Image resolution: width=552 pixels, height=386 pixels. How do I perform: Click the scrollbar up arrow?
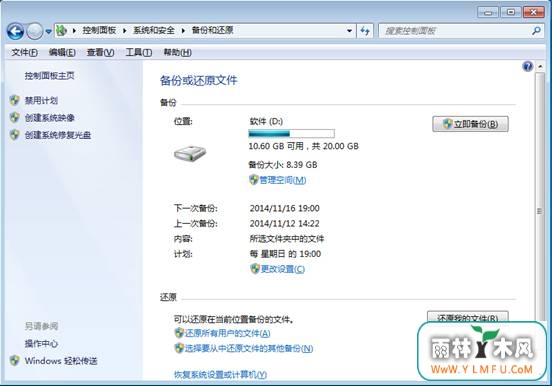pyautogui.click(x=539, y=67)
